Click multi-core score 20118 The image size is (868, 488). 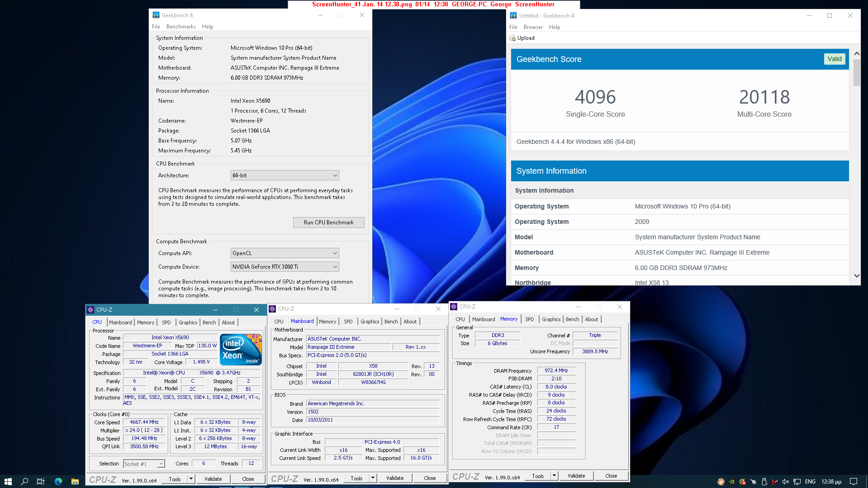point(764,97)
